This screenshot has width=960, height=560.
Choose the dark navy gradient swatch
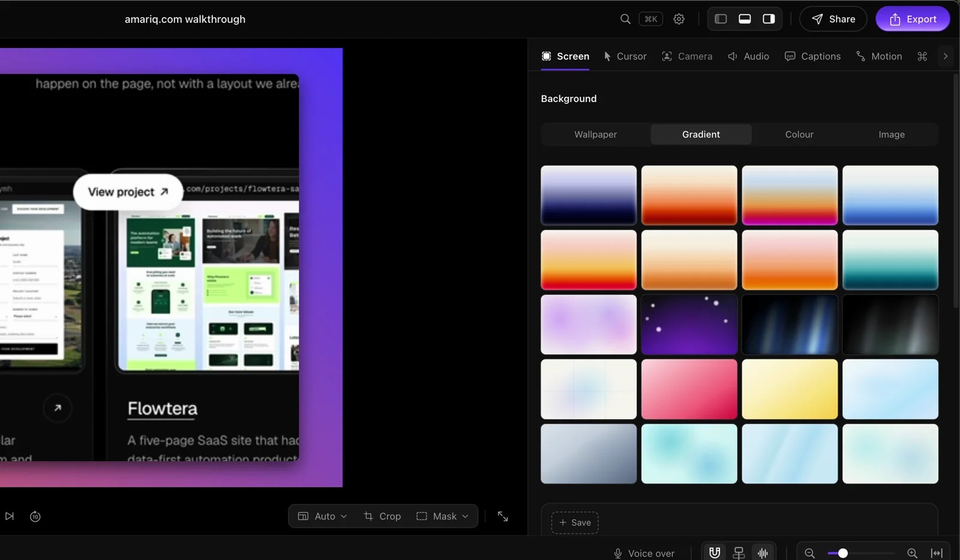coord(589,195)
